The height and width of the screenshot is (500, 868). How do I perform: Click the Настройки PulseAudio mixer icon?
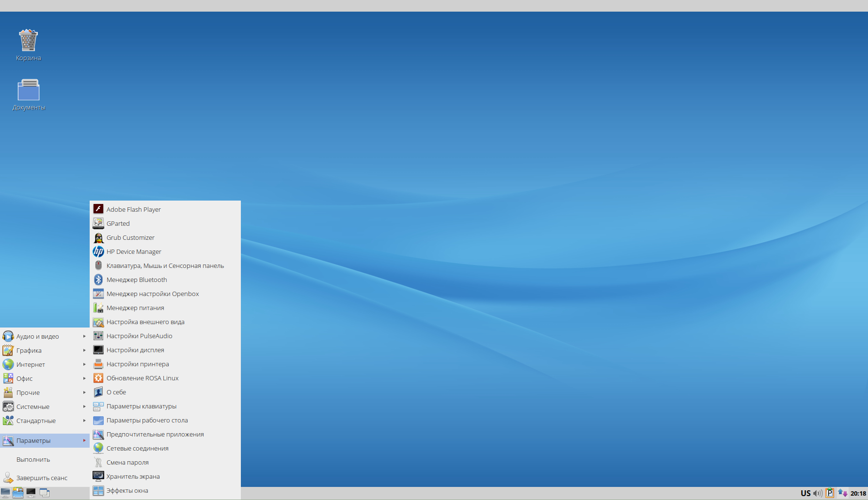(98, 336)
